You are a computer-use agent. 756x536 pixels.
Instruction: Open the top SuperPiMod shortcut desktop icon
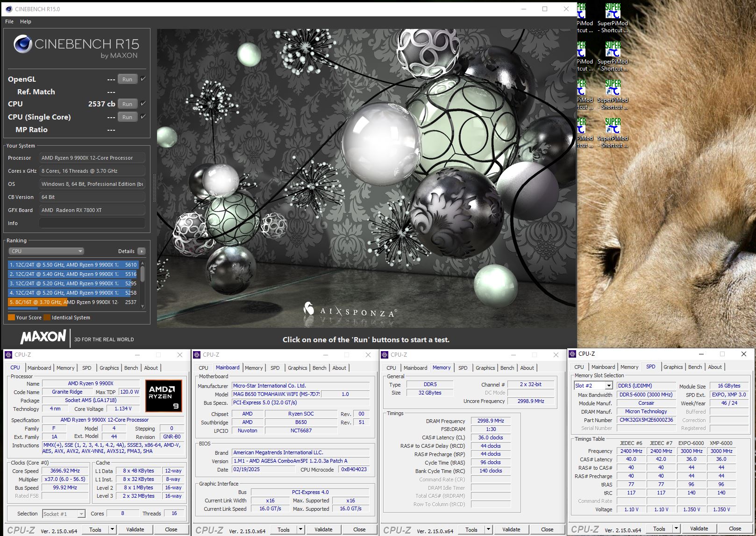[x=613, y=19]
